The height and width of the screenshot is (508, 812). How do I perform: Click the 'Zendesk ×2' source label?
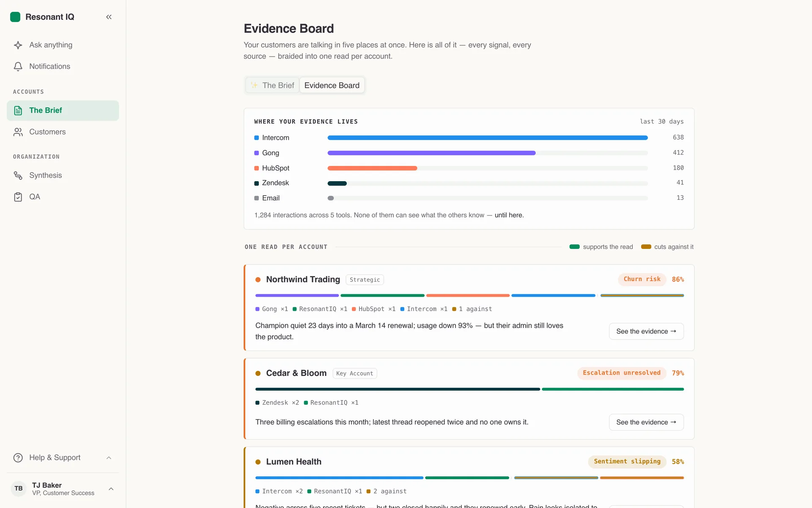277,403
